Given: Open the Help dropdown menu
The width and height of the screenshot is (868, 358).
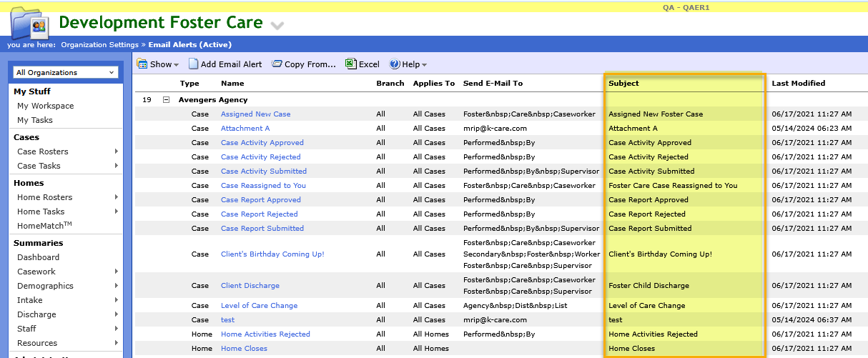Looking at the screenshot, I should coord(408,64).
